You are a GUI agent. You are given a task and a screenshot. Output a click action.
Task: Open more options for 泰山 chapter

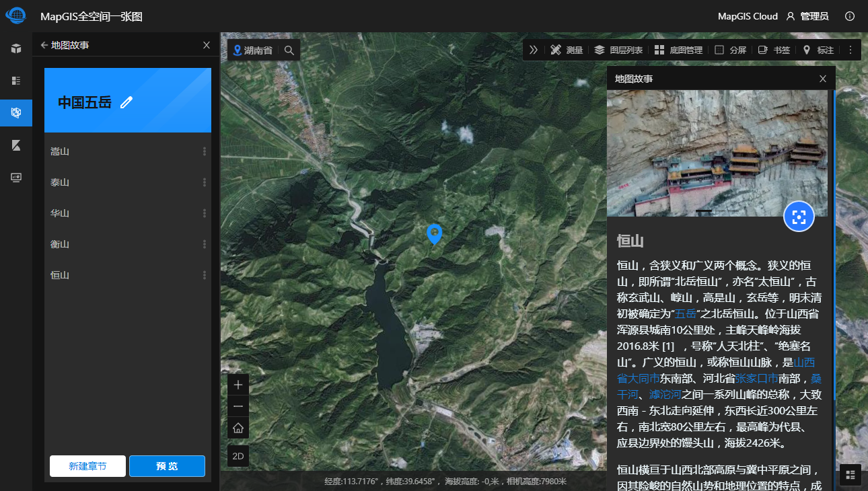205,182
